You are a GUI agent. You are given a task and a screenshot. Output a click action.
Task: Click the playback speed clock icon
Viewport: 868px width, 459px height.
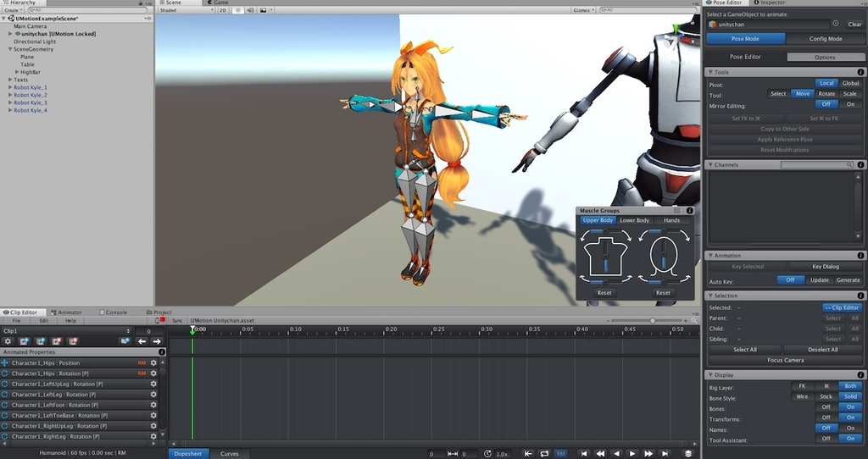click(487, 453)
